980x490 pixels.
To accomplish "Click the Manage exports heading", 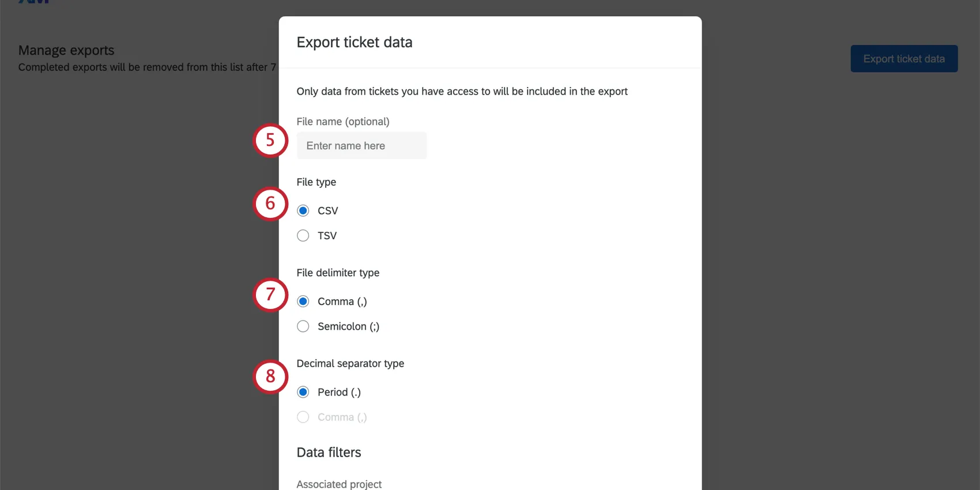I will tap(66, 50).
